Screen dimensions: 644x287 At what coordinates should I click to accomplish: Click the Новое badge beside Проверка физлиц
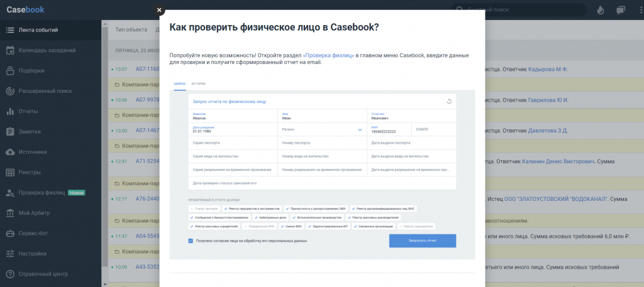pyautogui.click(x=76, y=193)
